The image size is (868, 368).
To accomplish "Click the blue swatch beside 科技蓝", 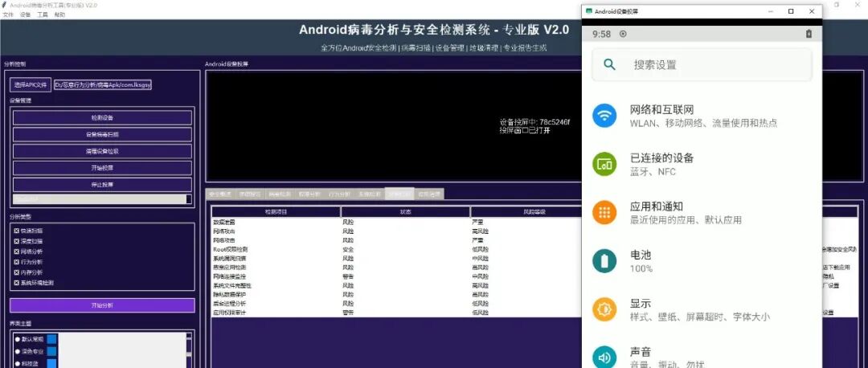I will [51, 363].
